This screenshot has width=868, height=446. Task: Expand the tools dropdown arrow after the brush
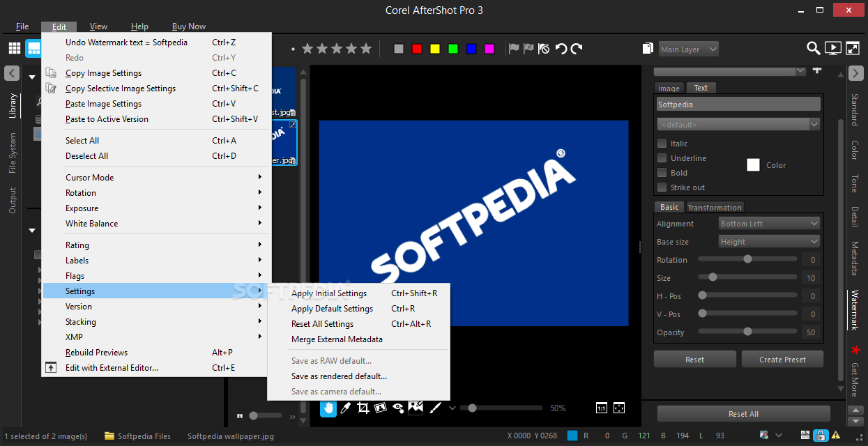(452, 408)
